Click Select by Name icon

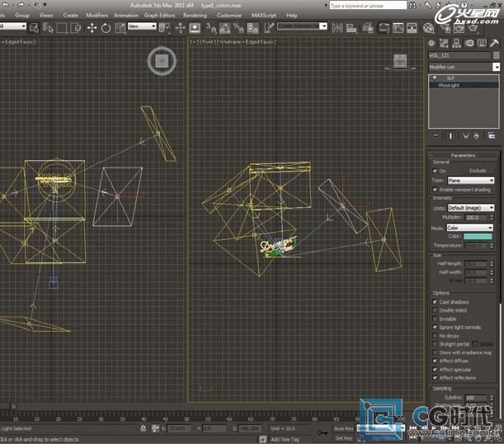click(x=48, y=28)
